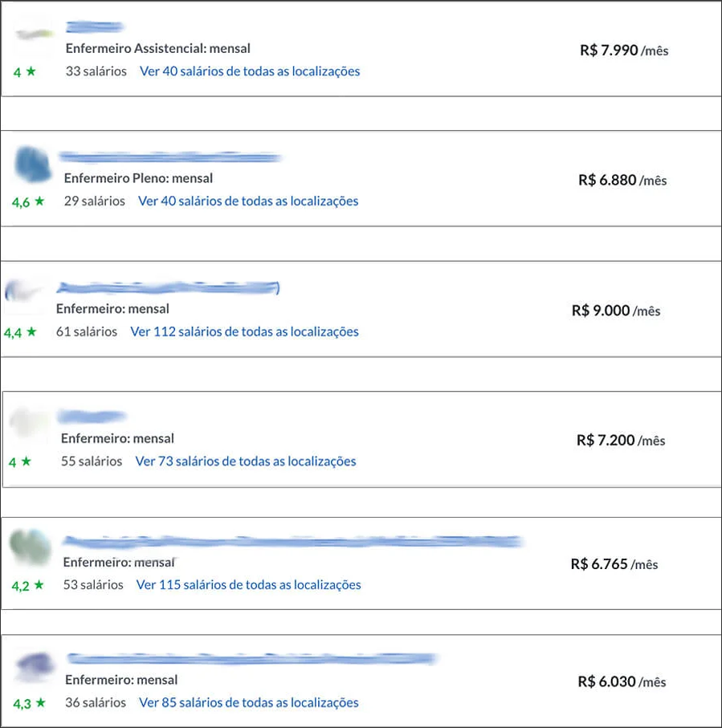Open the Enfermeiro Pleno: mensal entry
Viewport: 722px width, 728px height.
[138, 178]
